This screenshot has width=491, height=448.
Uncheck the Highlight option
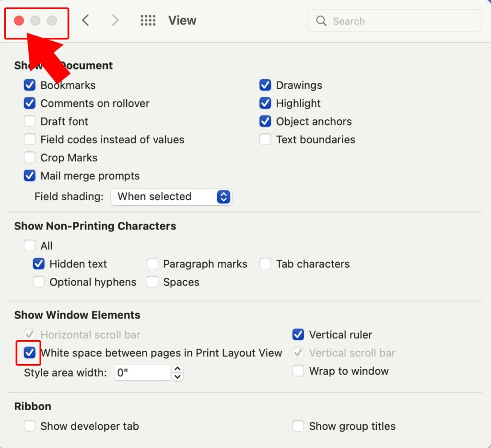tap(266, 103)
